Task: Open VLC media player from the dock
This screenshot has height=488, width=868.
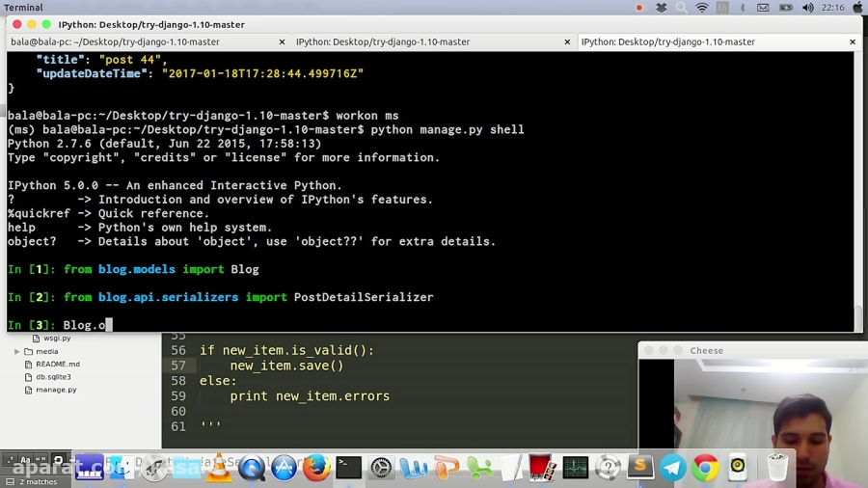Action: pos(219,469)
